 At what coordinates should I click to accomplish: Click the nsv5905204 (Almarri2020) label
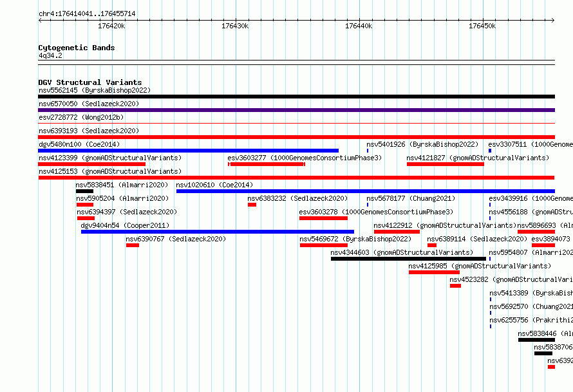pyautogui.click(x=122, y=198)
